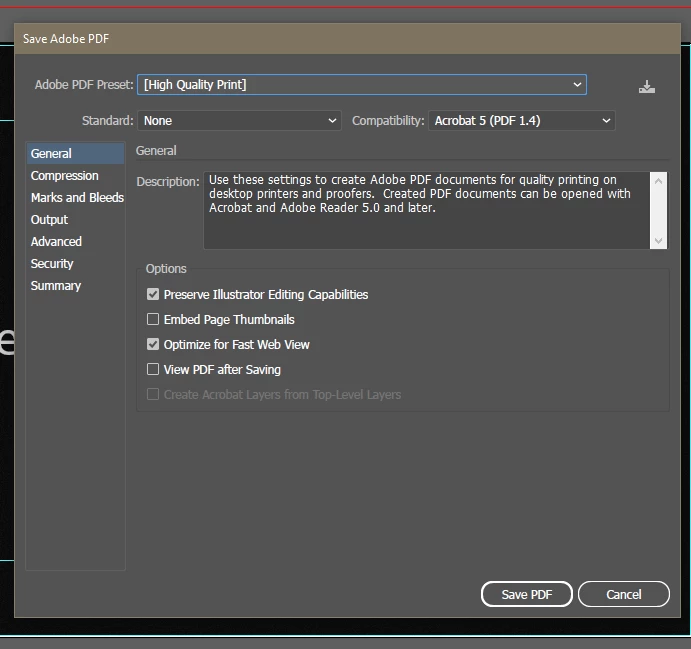Click the save preset icon
Image resolution: width=691 pixels, height=649 pixels.
[646, 86]
